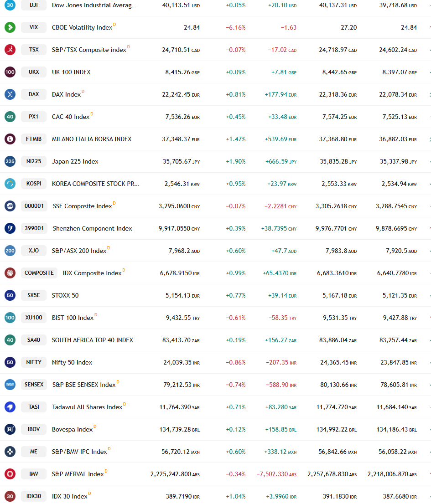Open the NIFTY ticker symbol

coord(33,362)
